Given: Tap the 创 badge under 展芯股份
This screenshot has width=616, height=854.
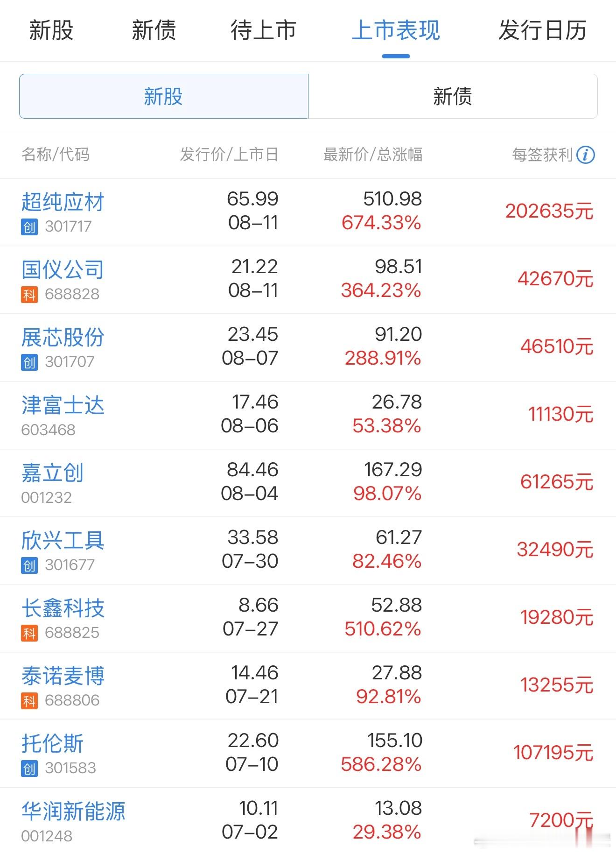Looking at the screenshot, I should point(29,363).
